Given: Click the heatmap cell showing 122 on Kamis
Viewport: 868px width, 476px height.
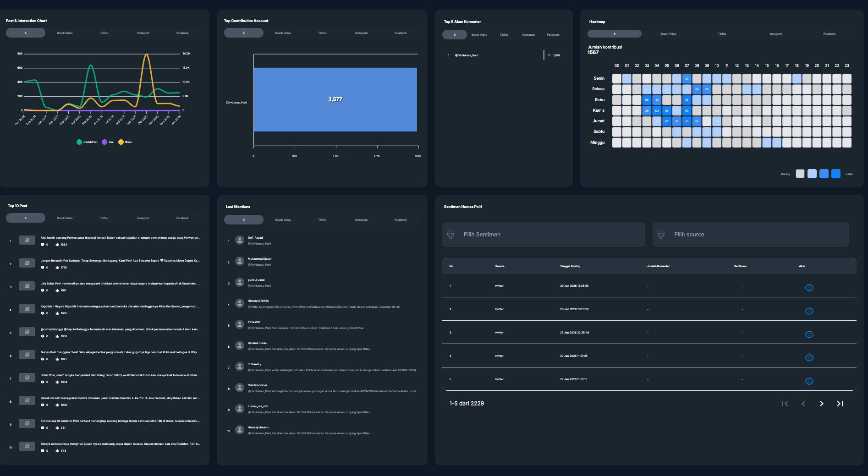Looking at the screenshot, I should tap(657, 110).
